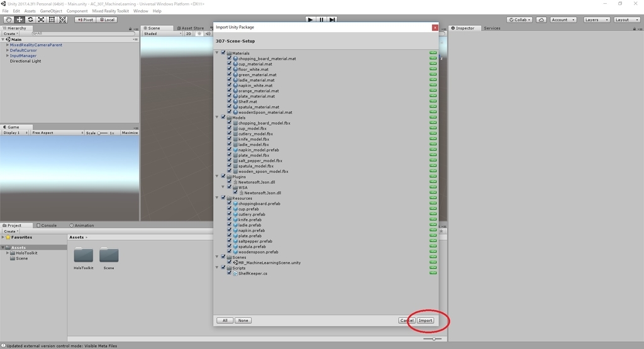This screenshot has height=349, width=644.
Task: Switch to the Services tab
Action: point(492,28)
